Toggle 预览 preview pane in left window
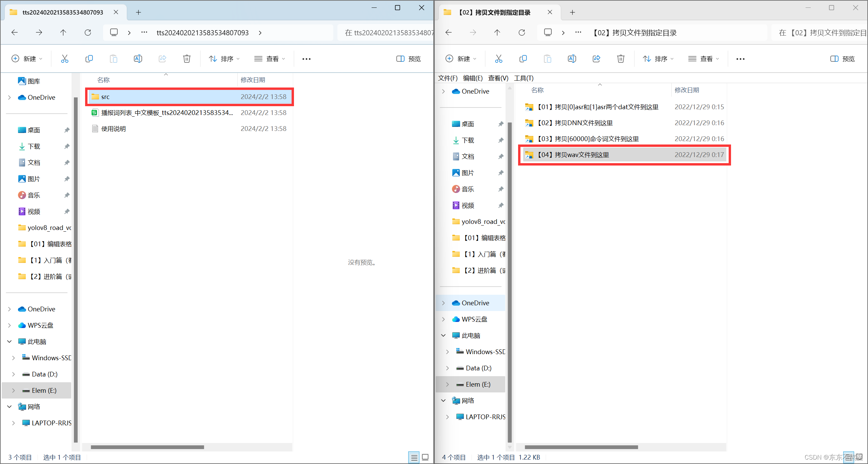The image size is (868, 464). (x=408, y=59)
